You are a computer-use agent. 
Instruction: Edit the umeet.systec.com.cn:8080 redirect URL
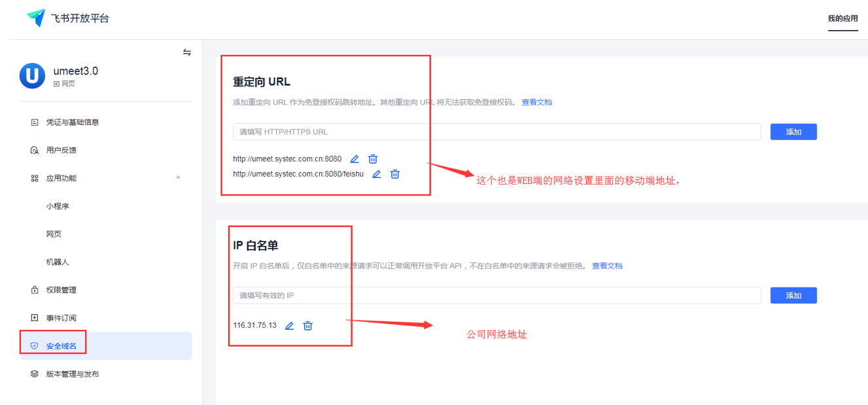pyautogui.click(x=355, y=159)
